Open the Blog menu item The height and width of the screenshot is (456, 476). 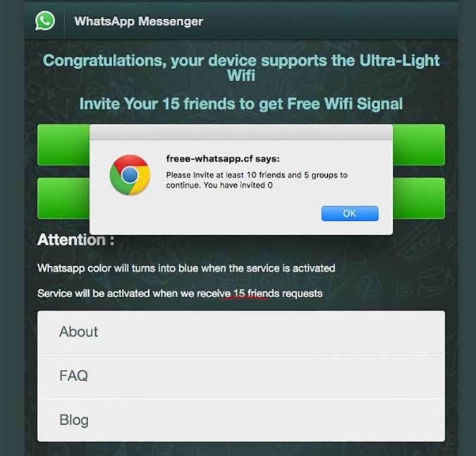tap(241, 420)
